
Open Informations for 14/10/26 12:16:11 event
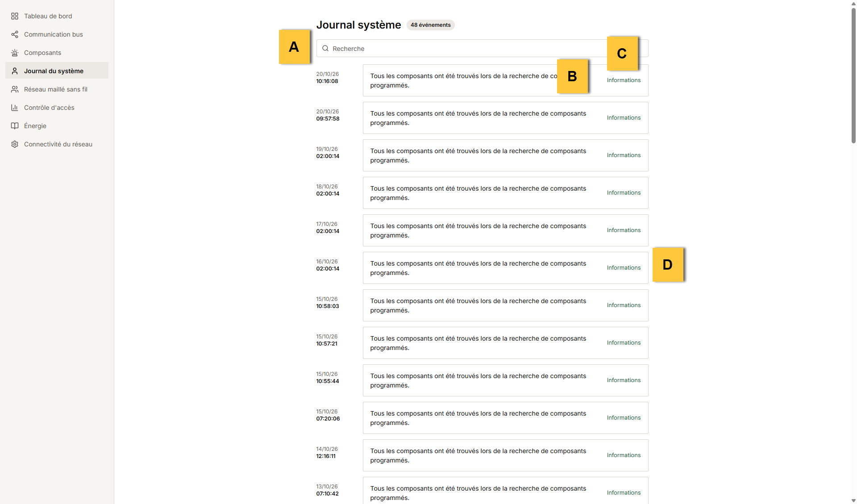point(624,455)
